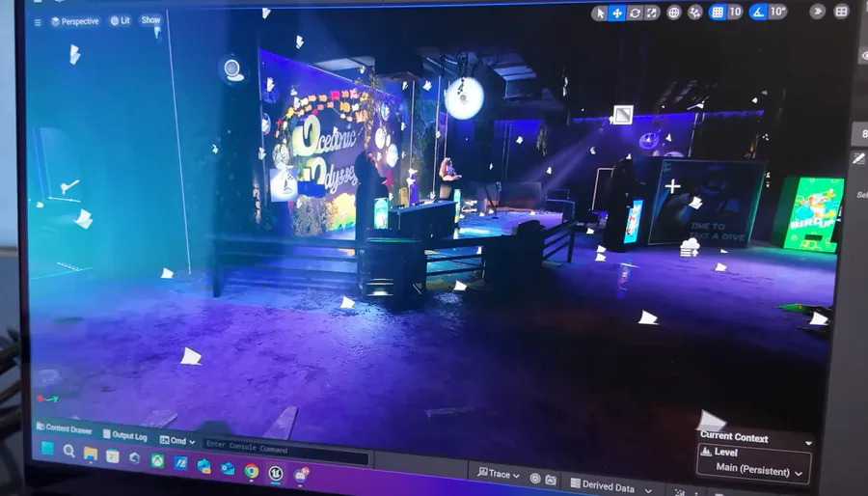Toggle rotation angle snapping
The height and width of the screenshot is (496, 868).
tap(758, 11)
